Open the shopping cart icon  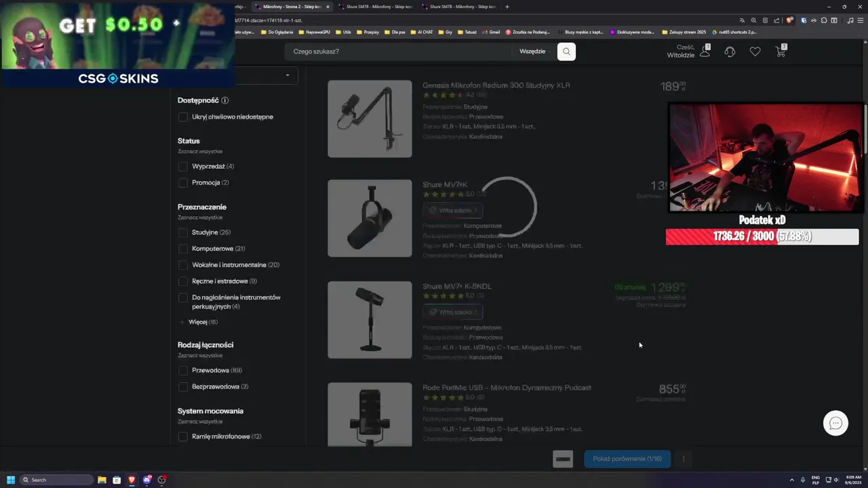pyautogui.click(x=781, y=51)
